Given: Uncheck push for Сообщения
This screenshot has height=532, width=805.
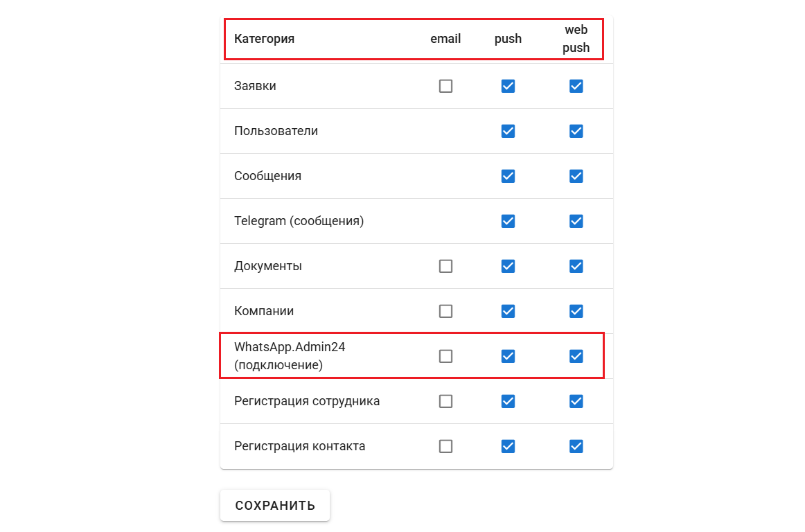Looking at the screenshot, I should coord(508,176).
